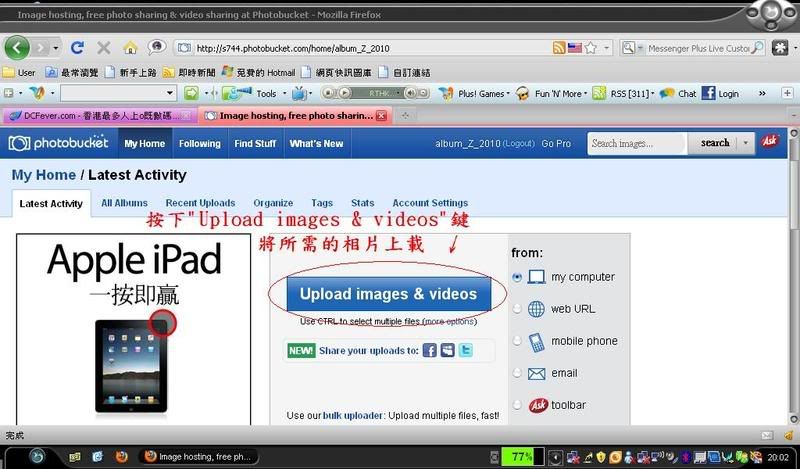Close the Image hosting browser tab
Screen dimensions: 800x469
[x=381, y=116]
